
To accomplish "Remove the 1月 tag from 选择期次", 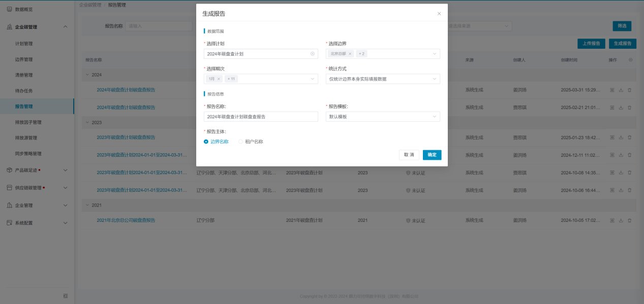I will click(x=219, y=79).
